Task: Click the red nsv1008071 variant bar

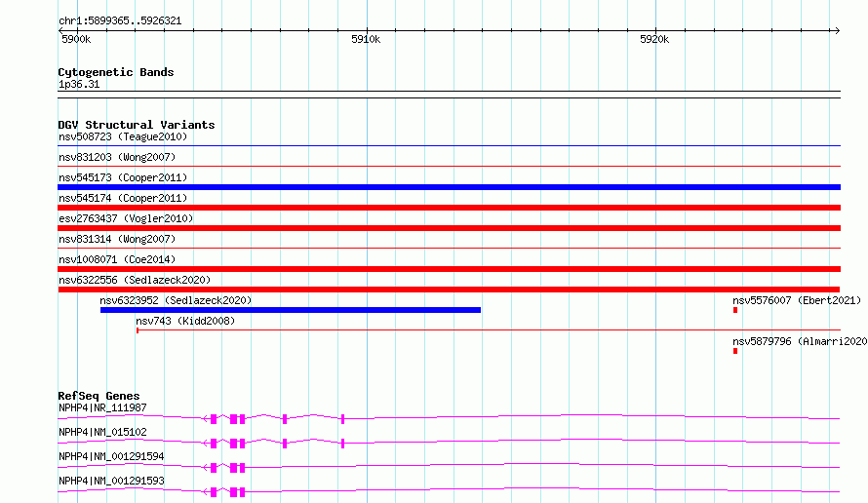Action: click(449, 269)
